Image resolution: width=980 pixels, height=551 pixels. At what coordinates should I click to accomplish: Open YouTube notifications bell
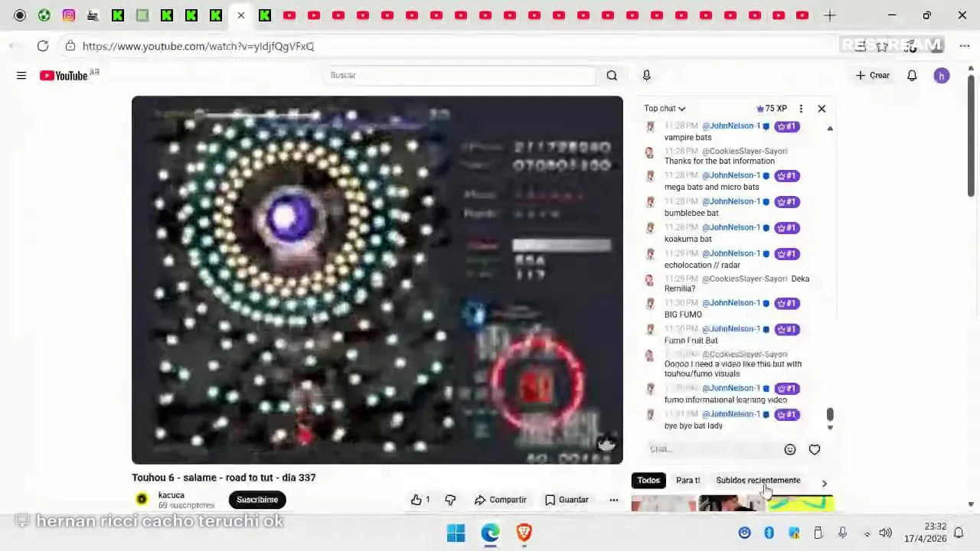click(x=912, y=75)
